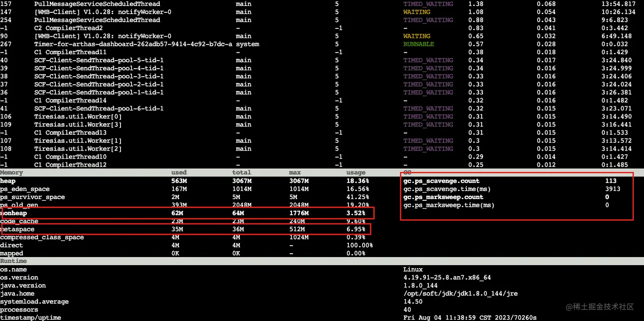
Task: Click 'C1 CompilerThread13' thread name
Action: (x=70, y=133)
